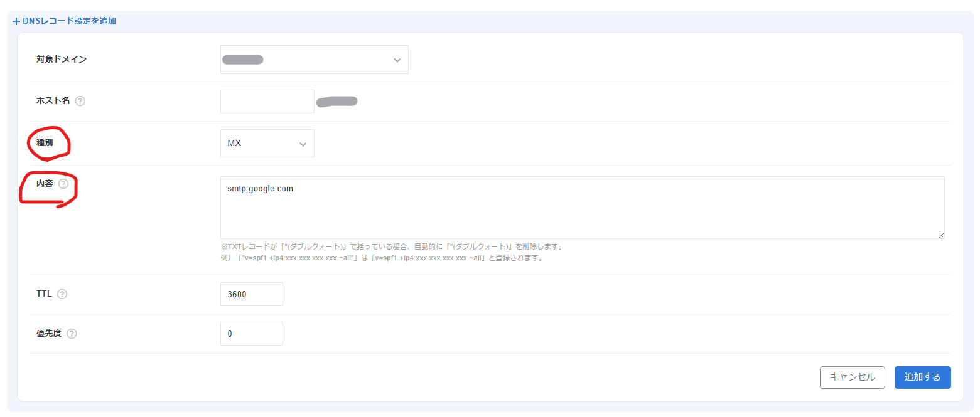This screenshot has width=980, height=417.
Task: Open the 対象ドメイン dropdown
Action: coord(315,60)
